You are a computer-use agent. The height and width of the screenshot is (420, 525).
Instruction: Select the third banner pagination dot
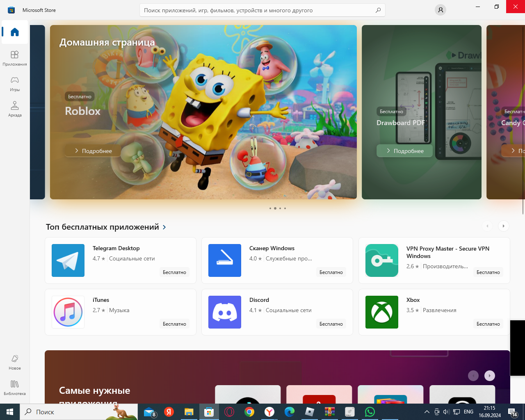click(x=280, y=208)
